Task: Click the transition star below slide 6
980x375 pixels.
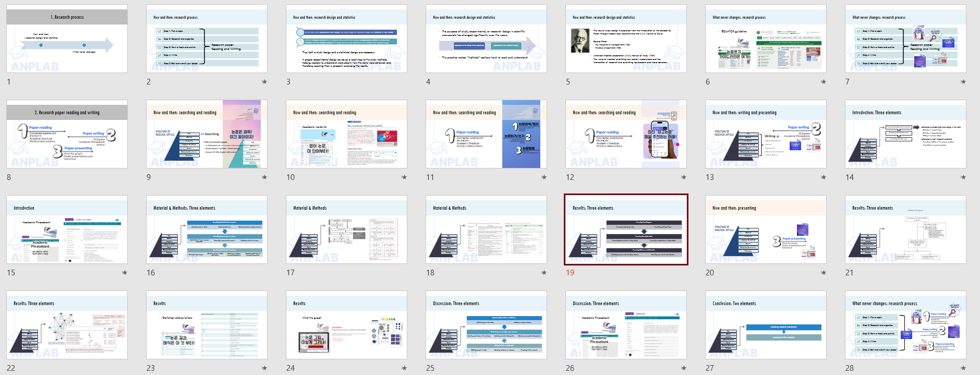Action: pyautogui.click(x=824, y=82)
